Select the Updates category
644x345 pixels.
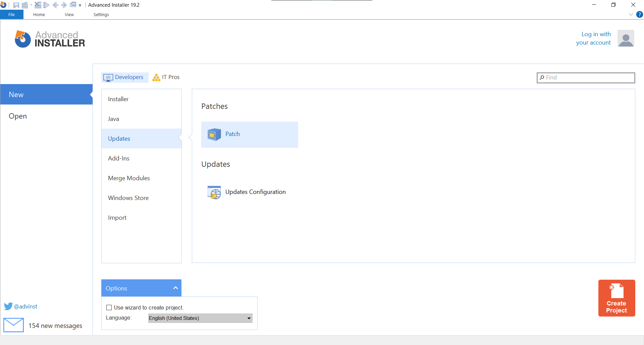(142, 139)
